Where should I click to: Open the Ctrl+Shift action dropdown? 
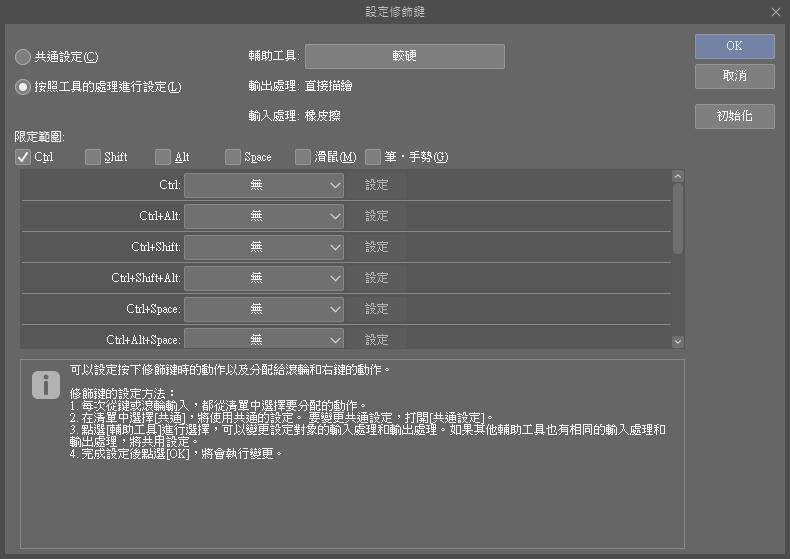point(264,247)
